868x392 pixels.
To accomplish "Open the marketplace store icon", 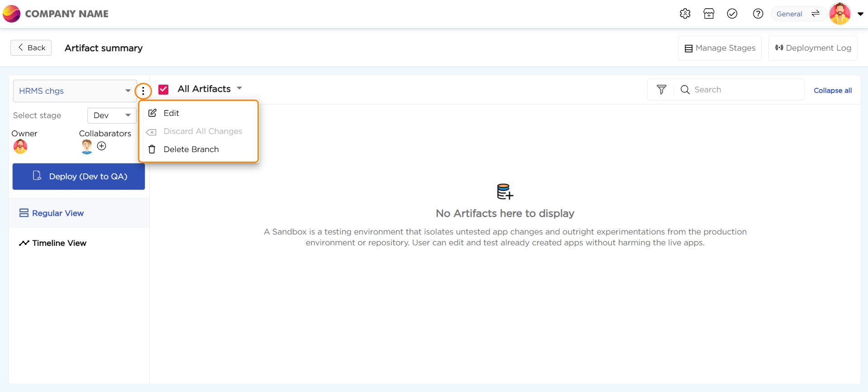I will (x=709, y=14).
